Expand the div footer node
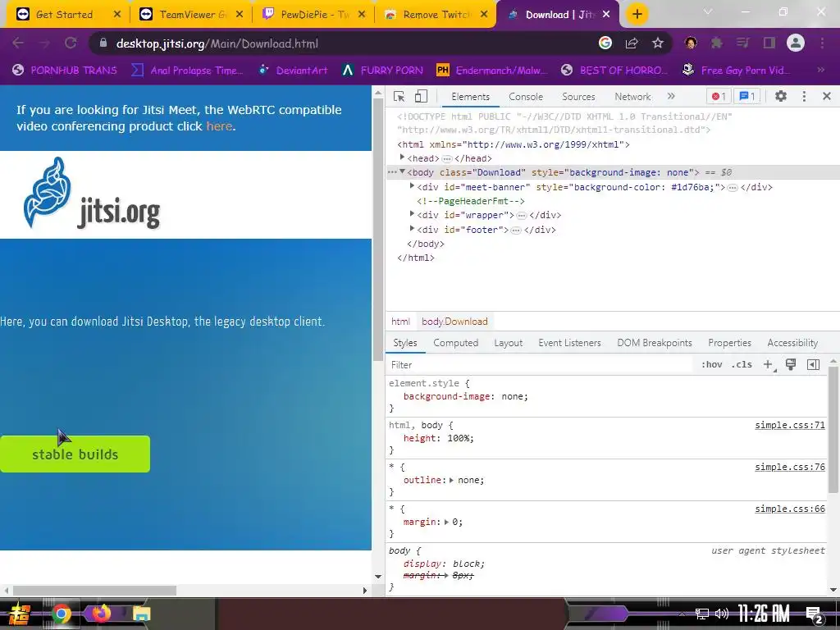Image resolution: width=840 pixels, height=630 pixels. point(412,228)
